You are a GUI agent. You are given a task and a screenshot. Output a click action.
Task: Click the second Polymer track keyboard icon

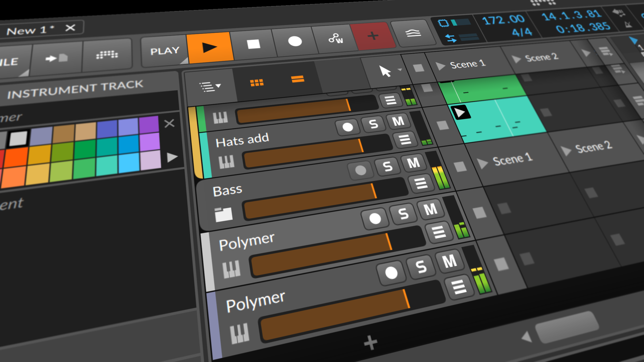coord(239,333)
